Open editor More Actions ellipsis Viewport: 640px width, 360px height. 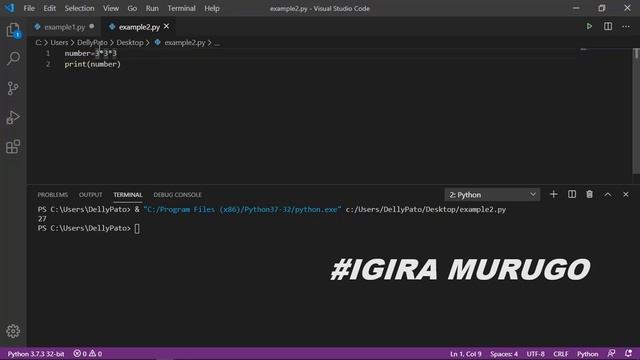(626, 27)
